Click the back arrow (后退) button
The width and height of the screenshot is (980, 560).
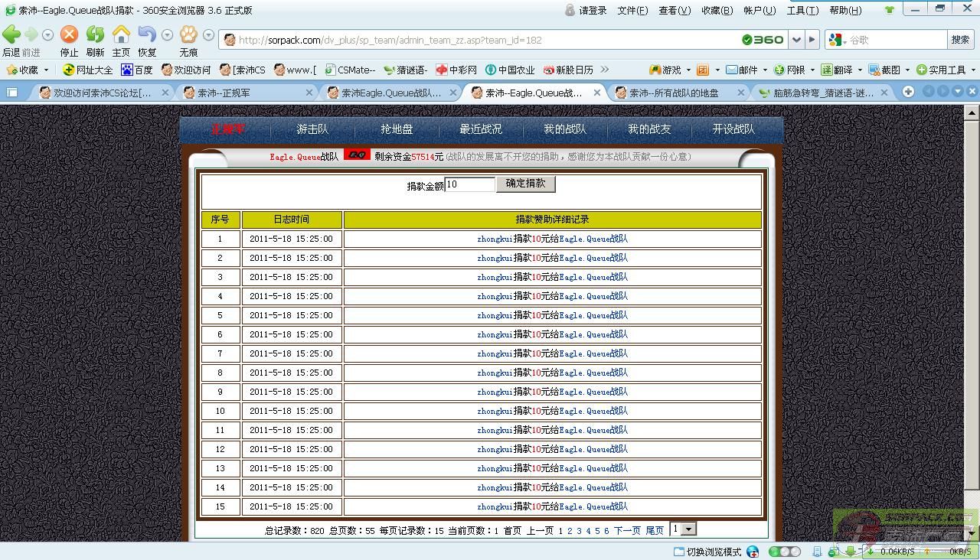tap(11, 35)
